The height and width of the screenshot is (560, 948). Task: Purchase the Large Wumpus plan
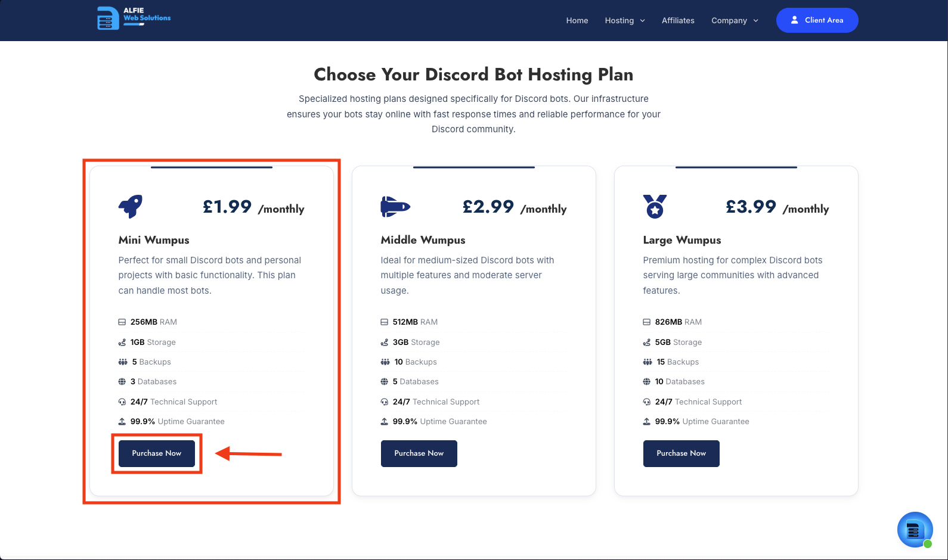click(681, 453)
